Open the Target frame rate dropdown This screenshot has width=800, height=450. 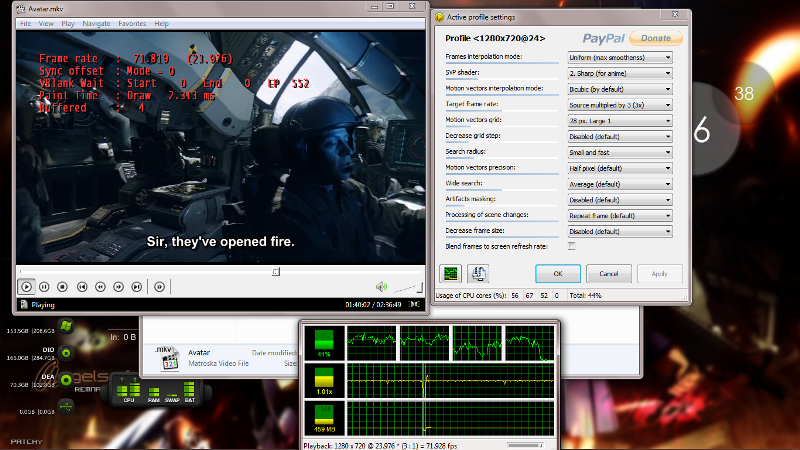[x=620, y=105]
